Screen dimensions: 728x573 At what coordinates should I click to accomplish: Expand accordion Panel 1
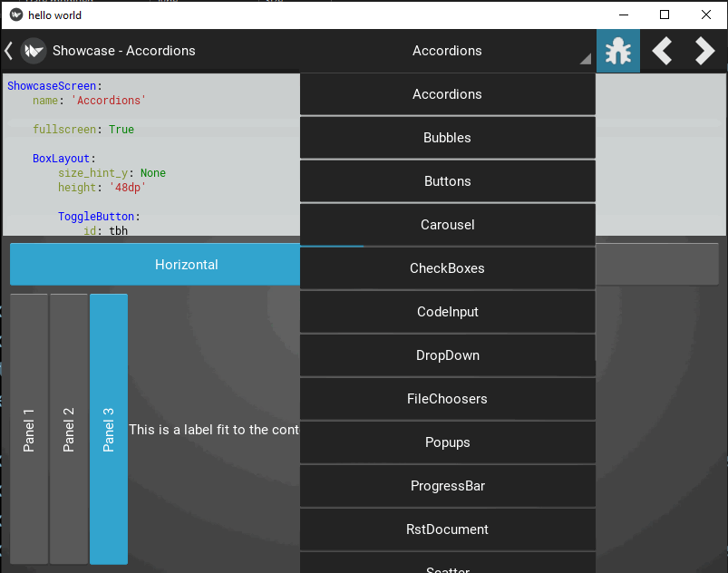point(29,429)
